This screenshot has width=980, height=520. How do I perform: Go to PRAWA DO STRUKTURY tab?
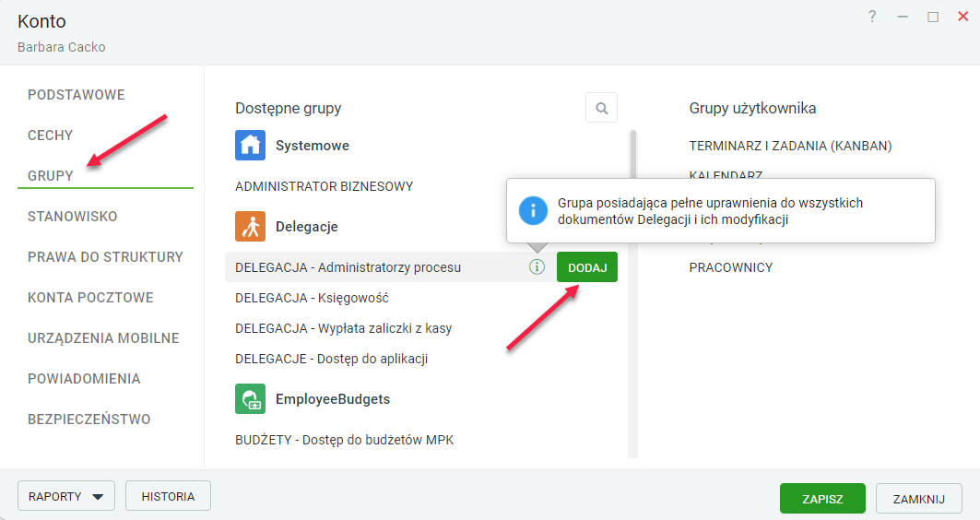pos(106,257)
